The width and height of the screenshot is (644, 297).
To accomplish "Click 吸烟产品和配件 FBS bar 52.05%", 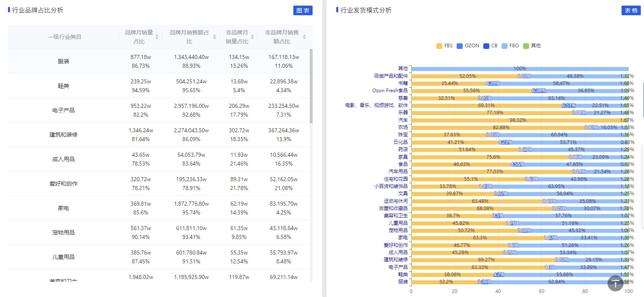I will [468, 76].
